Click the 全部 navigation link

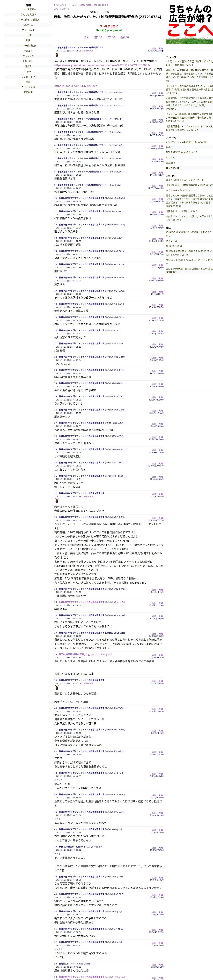pyautogui.click(x=87, y=37)
